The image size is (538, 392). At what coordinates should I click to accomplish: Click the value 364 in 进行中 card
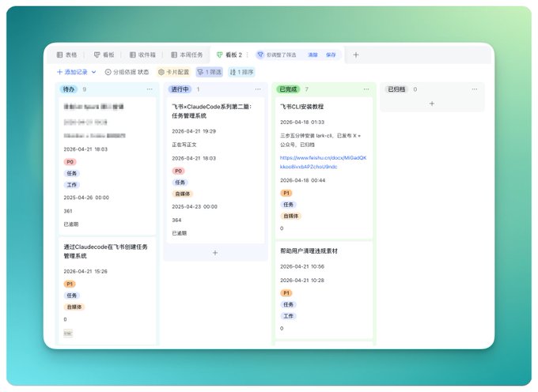[176, 220]
